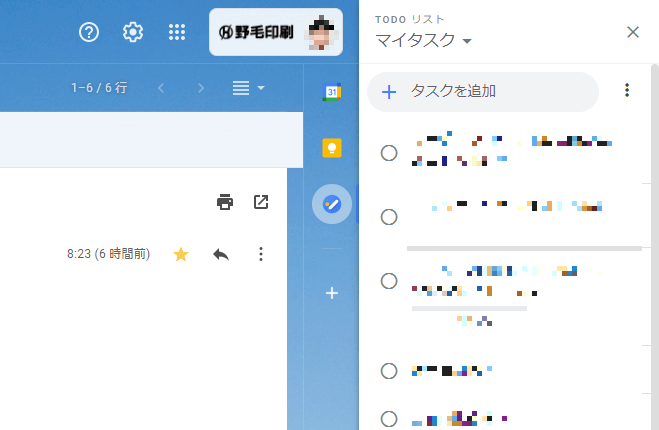The width and height of the screenshot is (659, 430).
Task: Reply to message with arrow icon
Action: [221, 254]
